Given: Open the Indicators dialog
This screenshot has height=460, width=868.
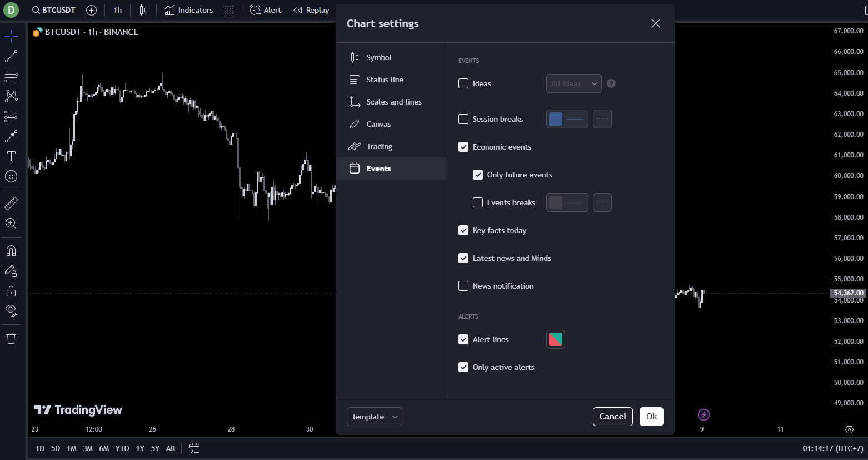Looking at the screenshot, I should [189, 10].
